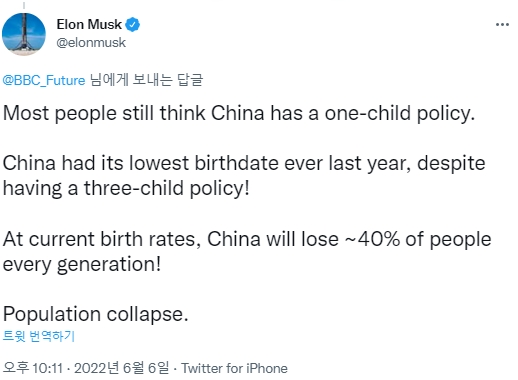
Task: Click the 'one-child policy' sentence
Action: point(239,113)
